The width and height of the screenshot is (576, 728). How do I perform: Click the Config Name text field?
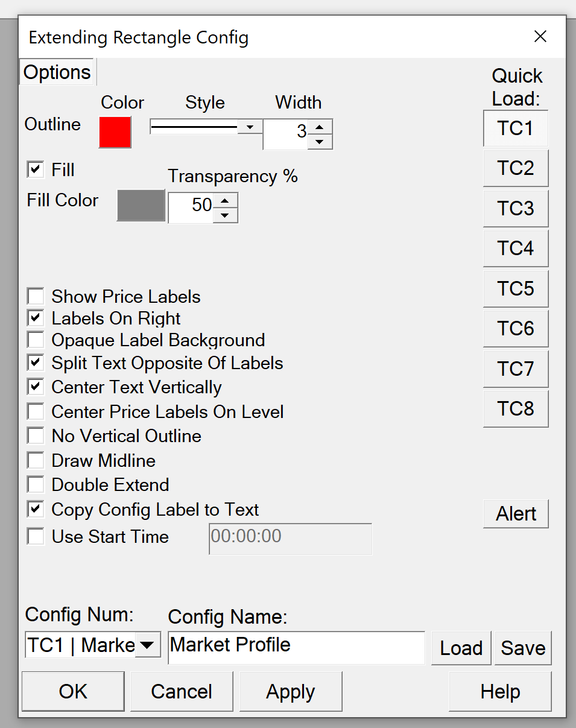pos(296,647)
